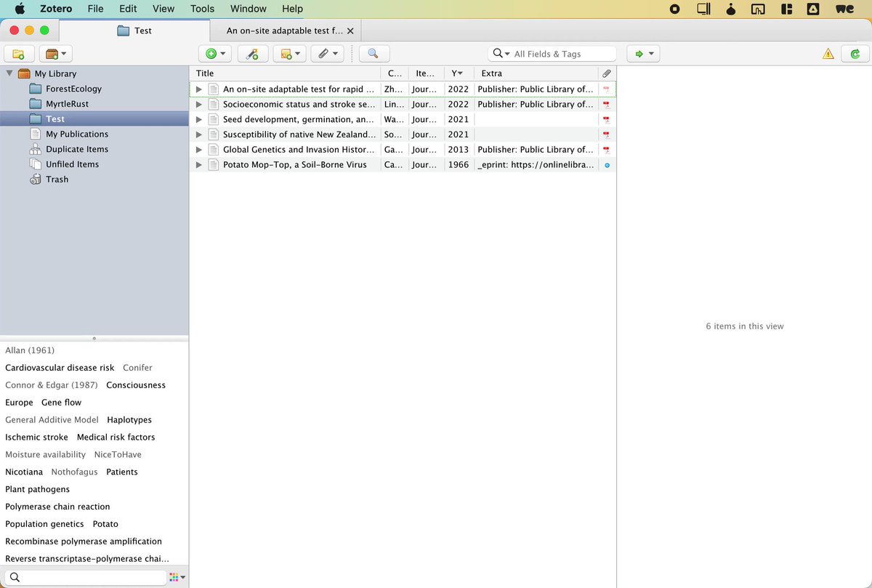Open the Locate green arrow dropdown
872x588 pixels.
point(643,54)
